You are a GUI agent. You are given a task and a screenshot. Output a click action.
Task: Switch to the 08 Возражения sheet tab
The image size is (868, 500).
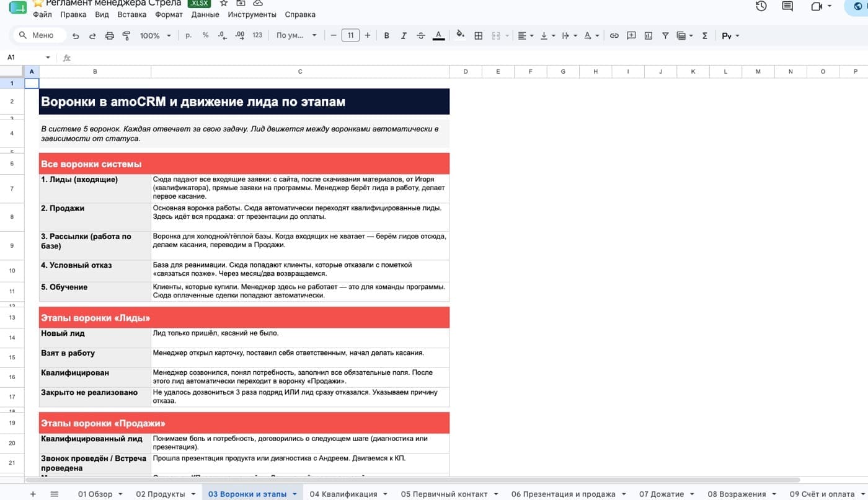click(737, 494)
